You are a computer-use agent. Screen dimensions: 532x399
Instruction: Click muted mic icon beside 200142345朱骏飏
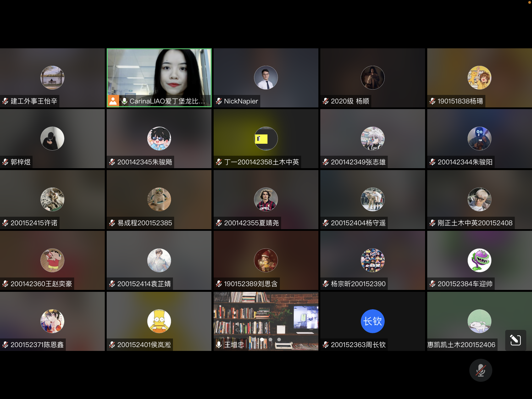(x=112, y=162)
